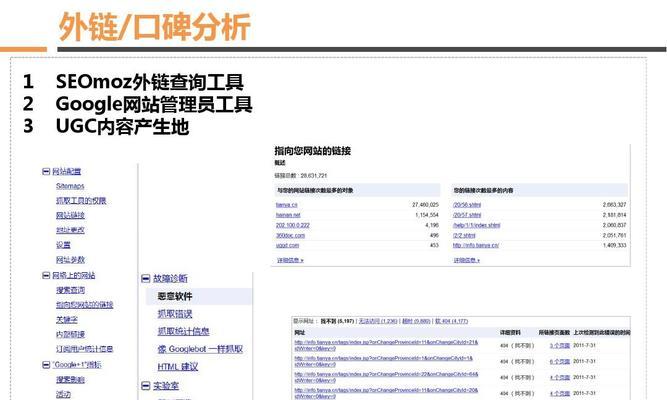Open the 3 个页面 link

559,346
